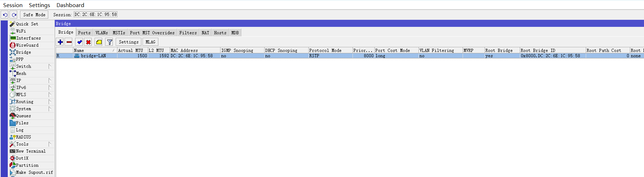Disable selected bridge with red X icon

(88, 42)
